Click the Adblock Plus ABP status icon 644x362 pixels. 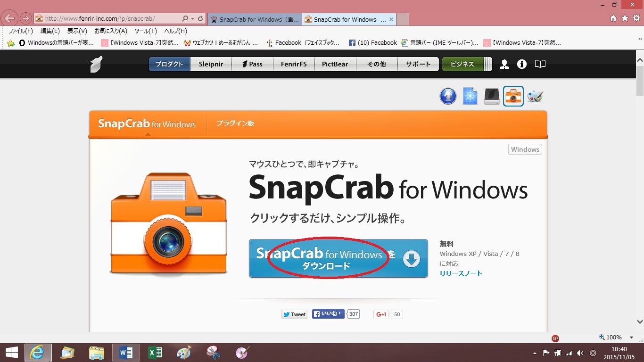(x=555, y=338)
